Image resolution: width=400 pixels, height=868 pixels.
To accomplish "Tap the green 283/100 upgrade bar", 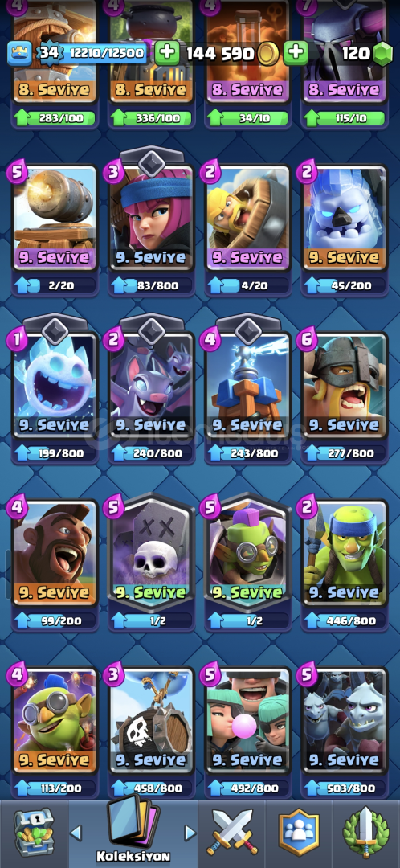I will click(x=55, y=118).
